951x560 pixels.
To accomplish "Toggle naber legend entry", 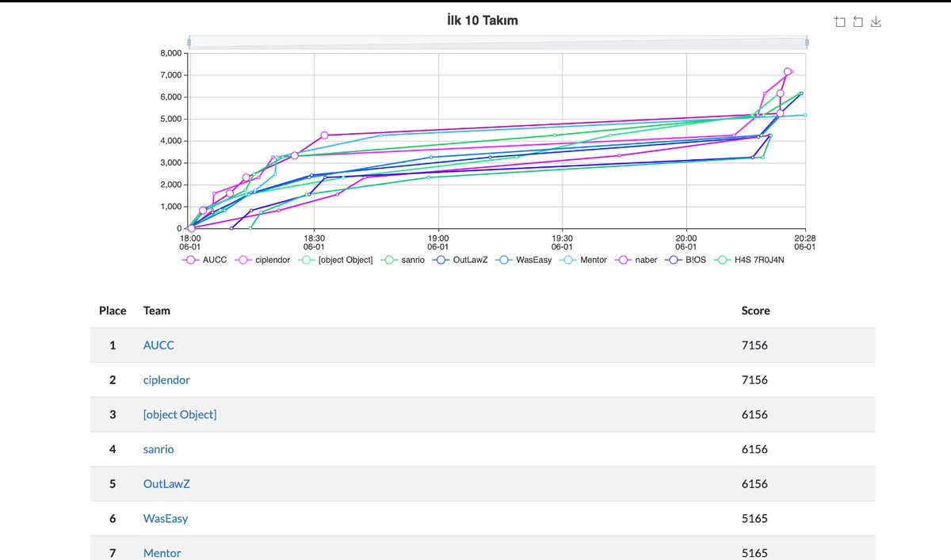I will coord(636,259).
